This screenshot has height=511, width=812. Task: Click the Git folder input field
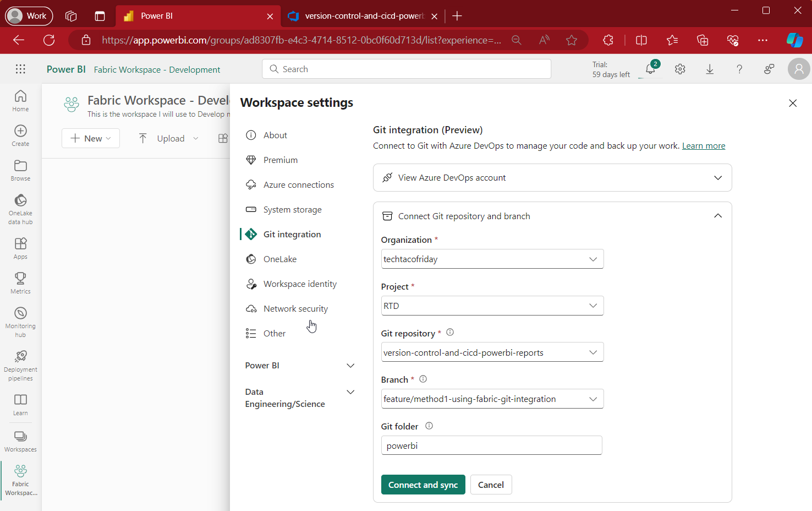[491, 445]
